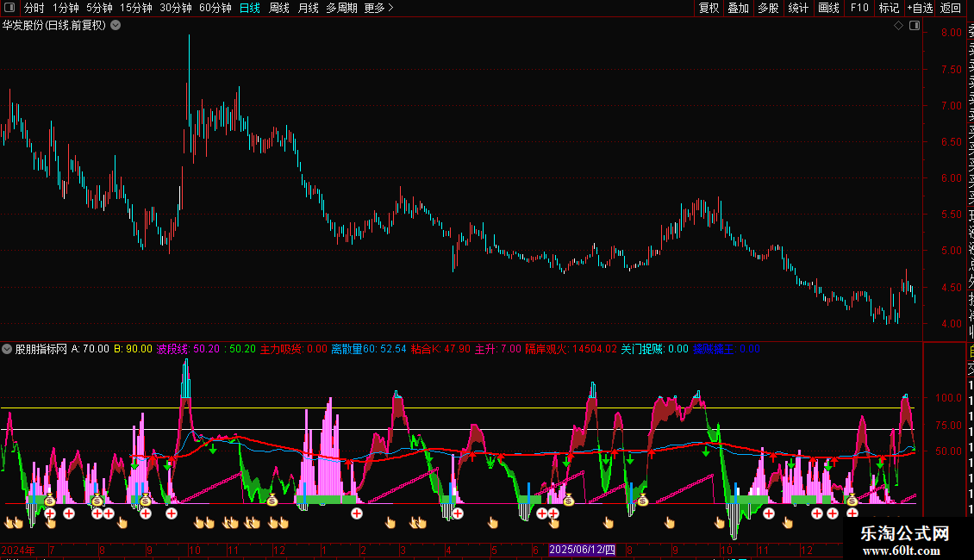Click 返回 to go back
Screen dimensions: 974x560
[x=951, y=8]
